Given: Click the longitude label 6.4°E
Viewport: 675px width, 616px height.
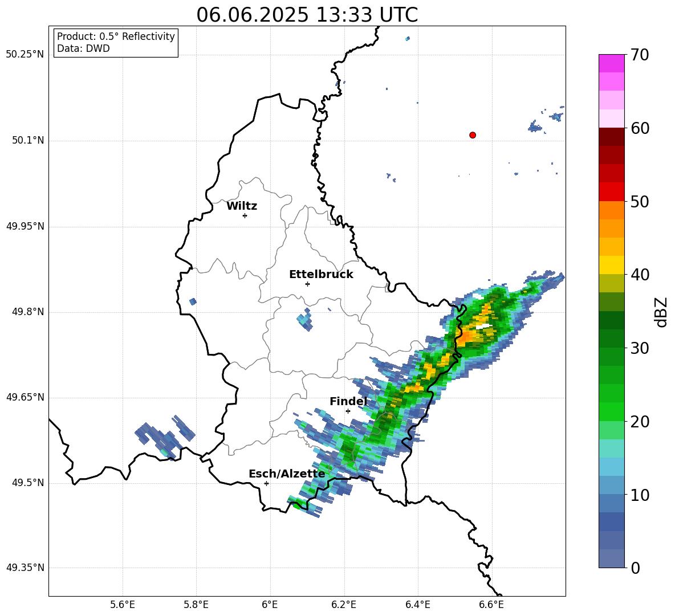Looking at the screenshot, I should [417, 605].
